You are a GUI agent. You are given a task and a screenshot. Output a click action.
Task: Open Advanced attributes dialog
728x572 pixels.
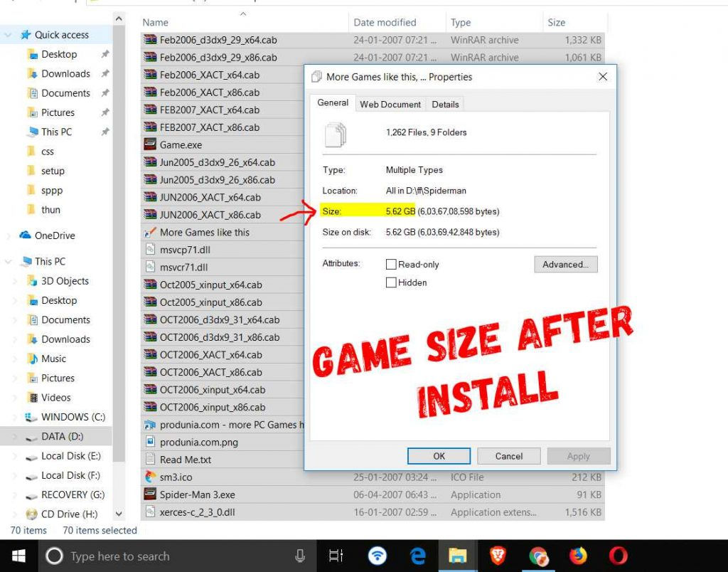[565, 265]
